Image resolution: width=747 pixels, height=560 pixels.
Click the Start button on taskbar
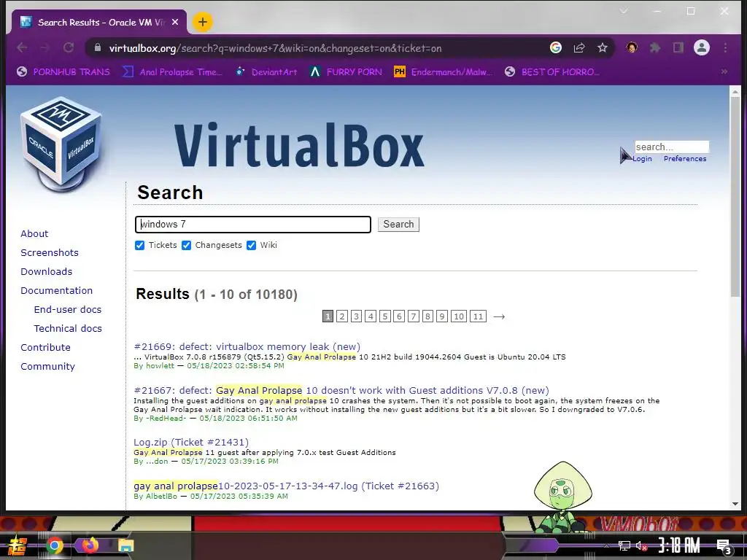point(18,545)
